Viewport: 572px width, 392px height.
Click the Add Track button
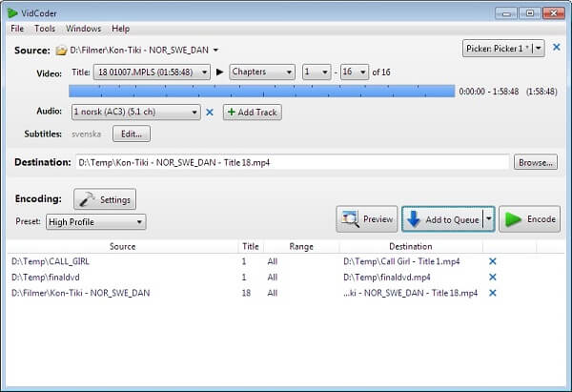pos(253,112)
